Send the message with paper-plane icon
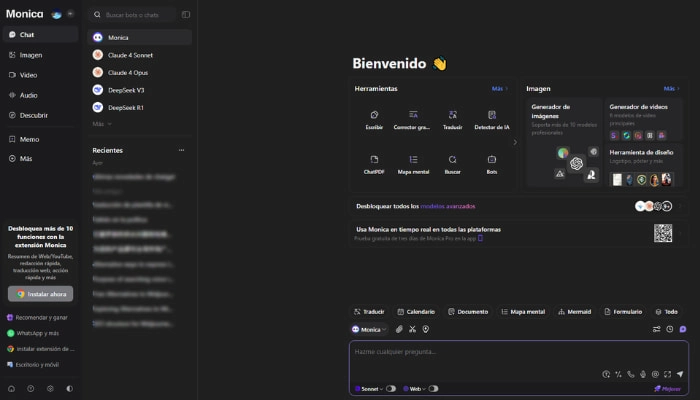Image resolution: width=700 pixels, height=400 pixels. (680, 374)
